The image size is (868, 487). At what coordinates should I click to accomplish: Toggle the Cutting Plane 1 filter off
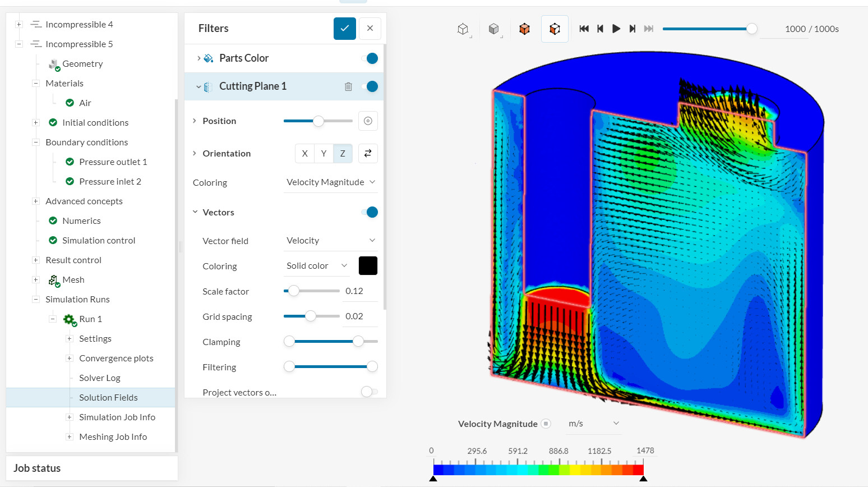point(370,86)
